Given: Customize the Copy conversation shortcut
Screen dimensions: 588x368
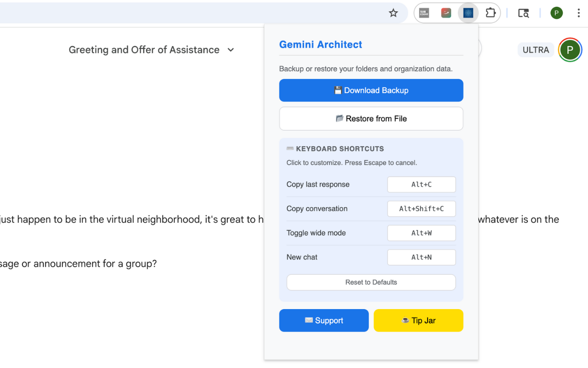Looking at the screenshot, I should pos(421,208).
